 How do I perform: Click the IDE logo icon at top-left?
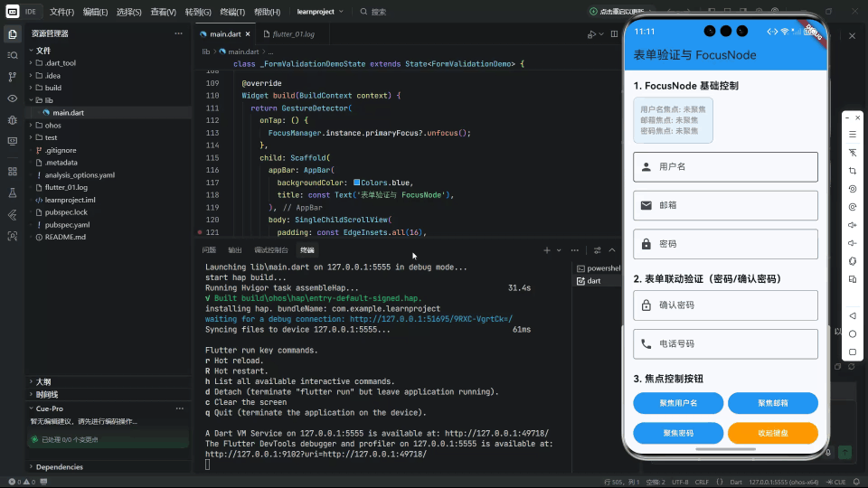(x=12, y=11)
